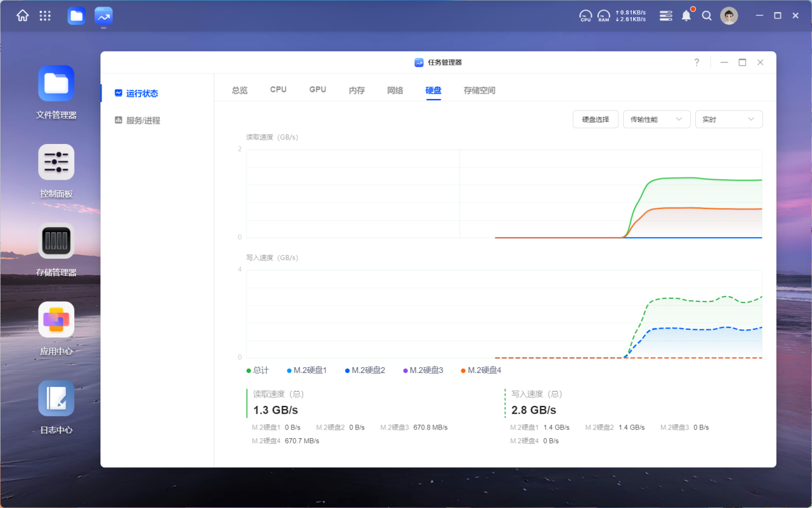Switch to the CPU tab
This screenshot has height=508, width=812.
[x=278, y=89]
